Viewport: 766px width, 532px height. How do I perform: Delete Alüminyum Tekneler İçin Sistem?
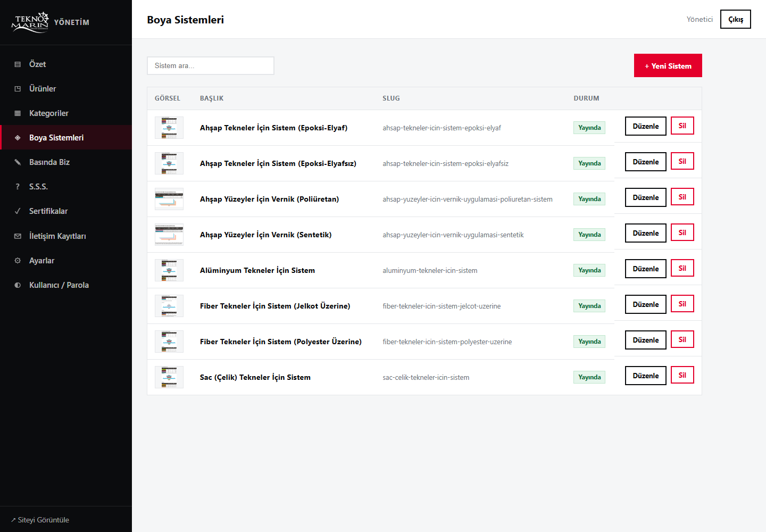click(682, 268)
